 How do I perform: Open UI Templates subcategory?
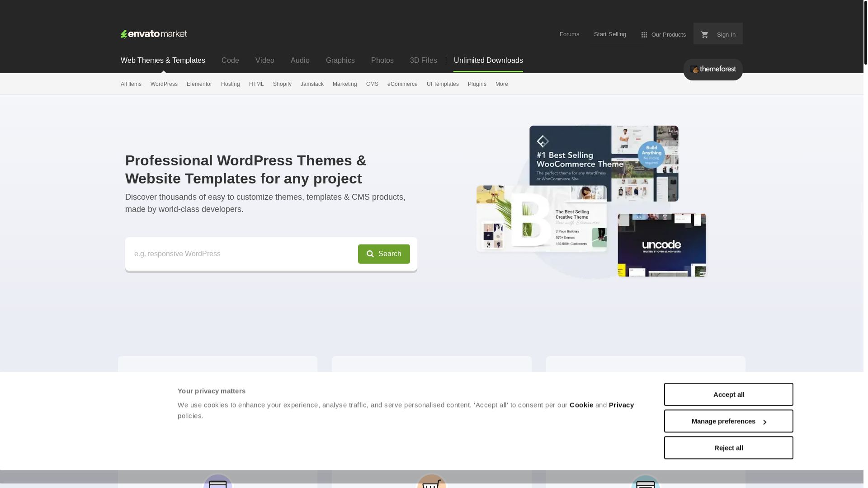coord(443,84)
